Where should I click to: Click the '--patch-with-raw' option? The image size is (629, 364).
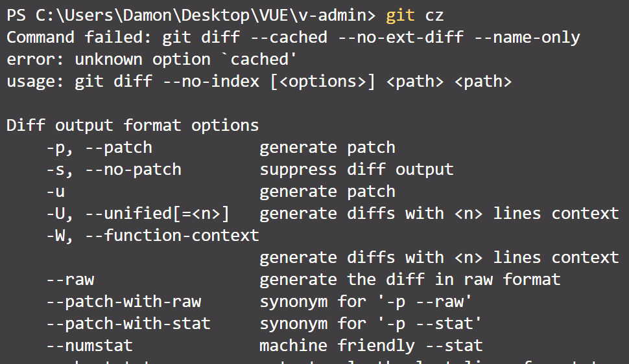123,302
